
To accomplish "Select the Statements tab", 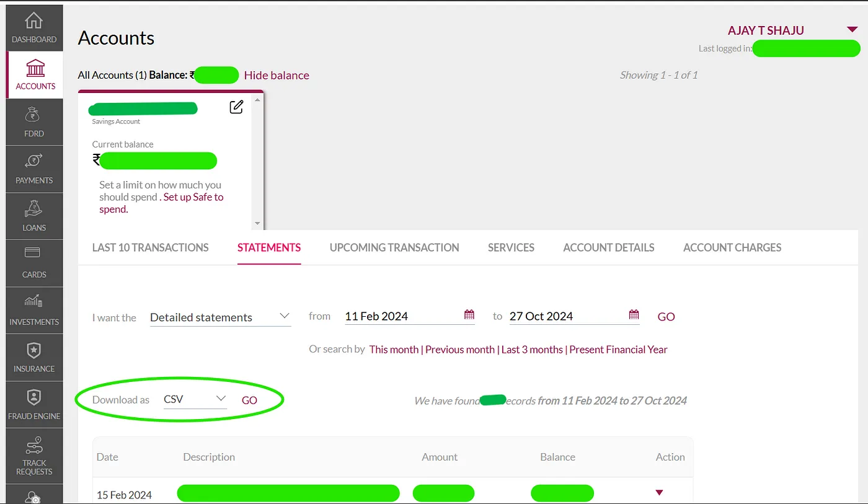I will point(269,247).
